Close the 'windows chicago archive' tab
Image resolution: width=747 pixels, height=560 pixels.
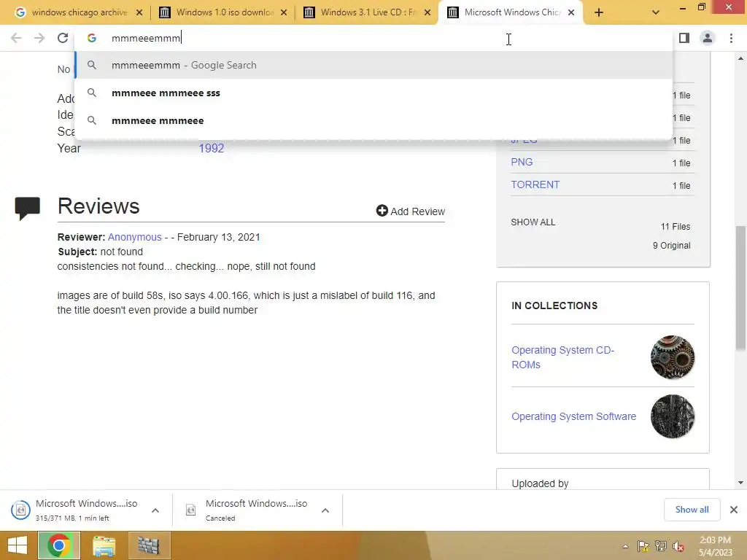139,13
